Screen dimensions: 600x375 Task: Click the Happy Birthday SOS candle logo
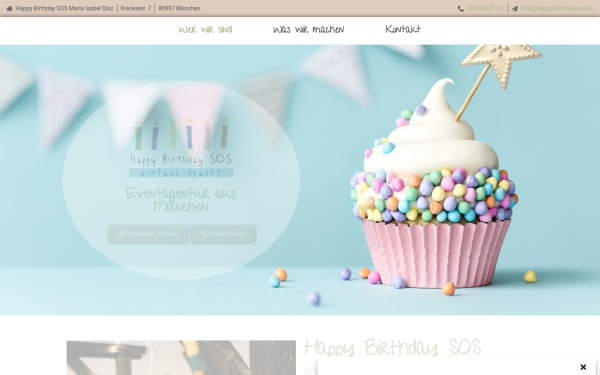tap(181, 147)
